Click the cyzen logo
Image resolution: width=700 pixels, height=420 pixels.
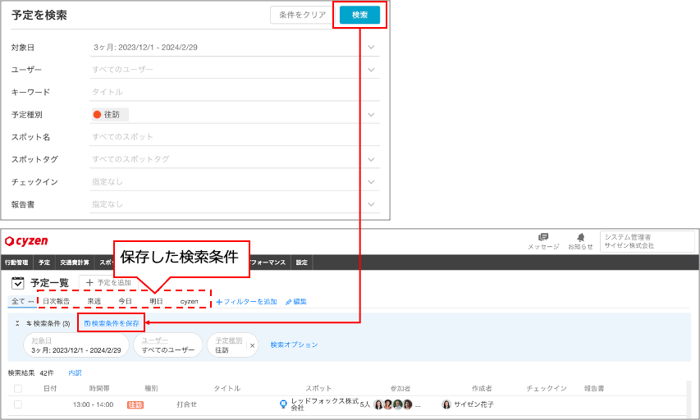[x=26, y=241]
